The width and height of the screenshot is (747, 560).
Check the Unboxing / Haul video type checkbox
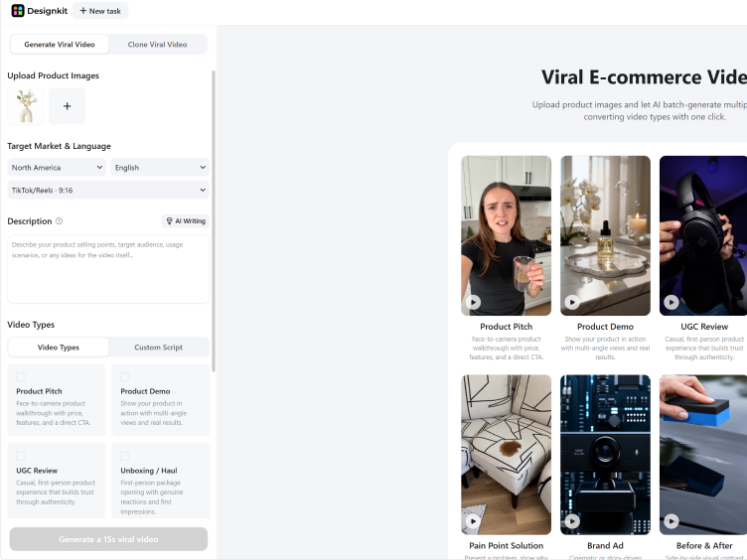point(125,456)
